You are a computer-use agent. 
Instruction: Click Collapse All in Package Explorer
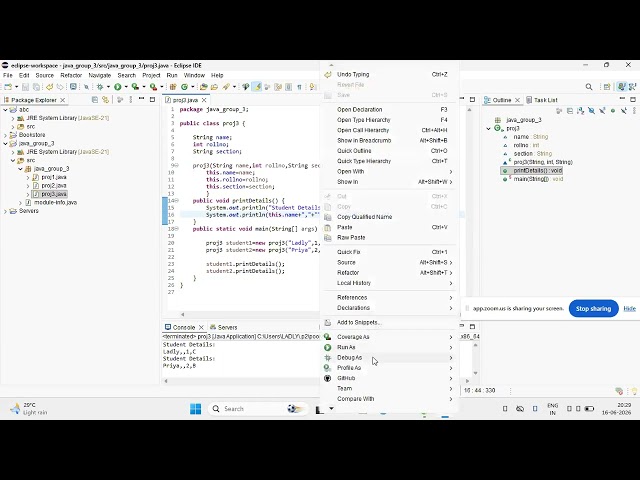point(95,100)
